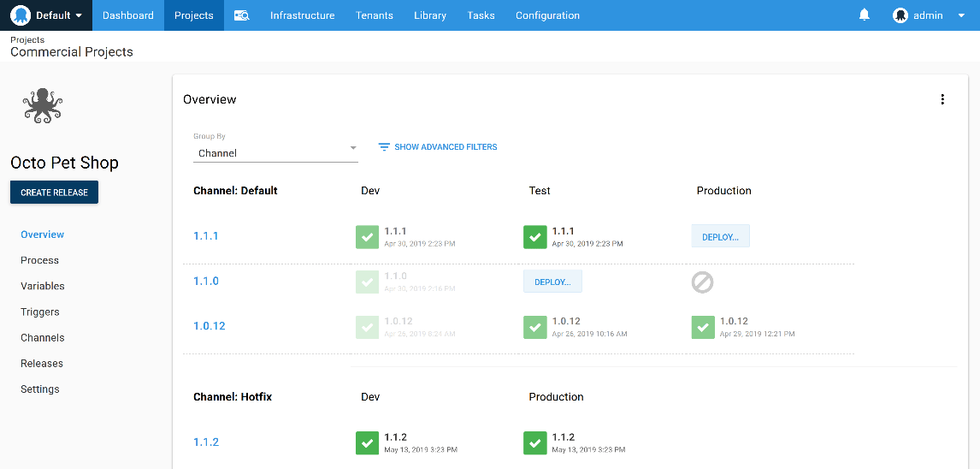The height and width of the screenshot is (469, 980).
Task: Click the Octo Pet Shop octopus logo
Action: (x=43, y=106)
